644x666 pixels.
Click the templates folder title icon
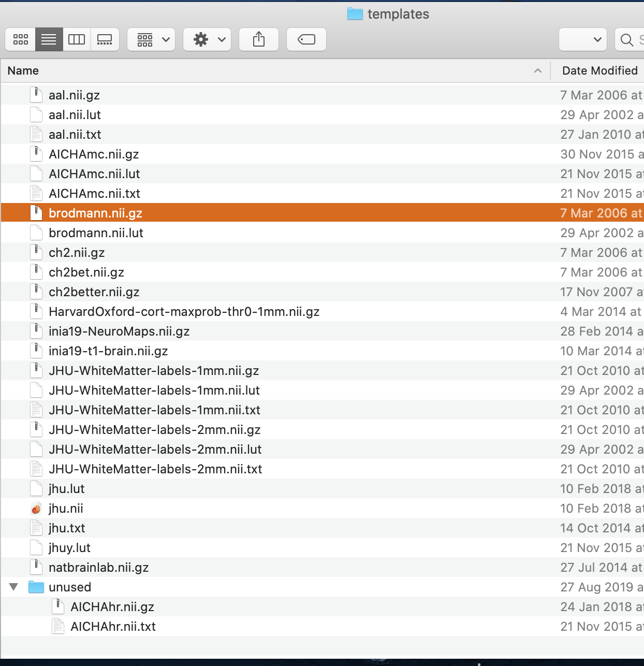coord(355,14)
